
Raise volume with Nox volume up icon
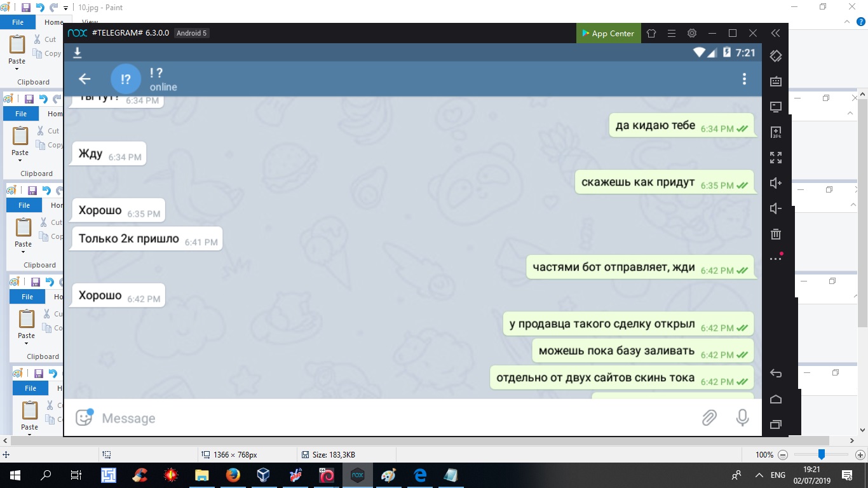[x=775, y=183]
